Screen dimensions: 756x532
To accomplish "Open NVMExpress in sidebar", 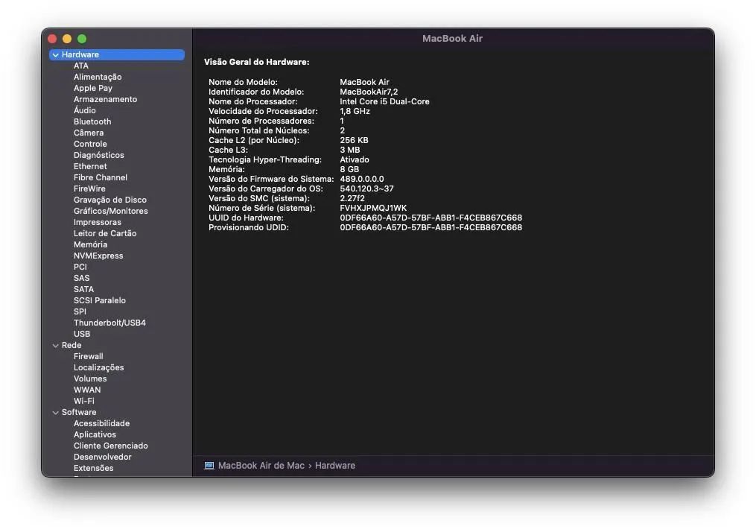I will click(98, 256).
